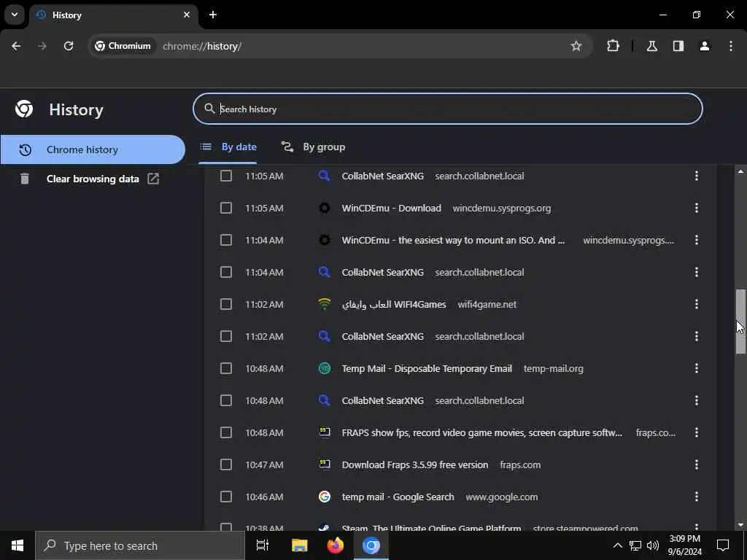747x560 pixels.
Task: Toggle the side panel icon
Action: tap(678, 46)
